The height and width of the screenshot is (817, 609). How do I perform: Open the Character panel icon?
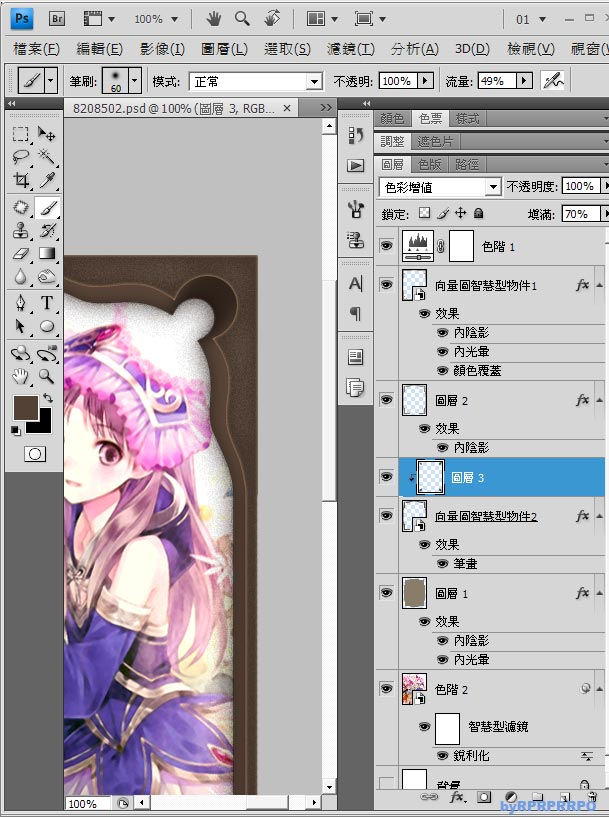point(356,284)
